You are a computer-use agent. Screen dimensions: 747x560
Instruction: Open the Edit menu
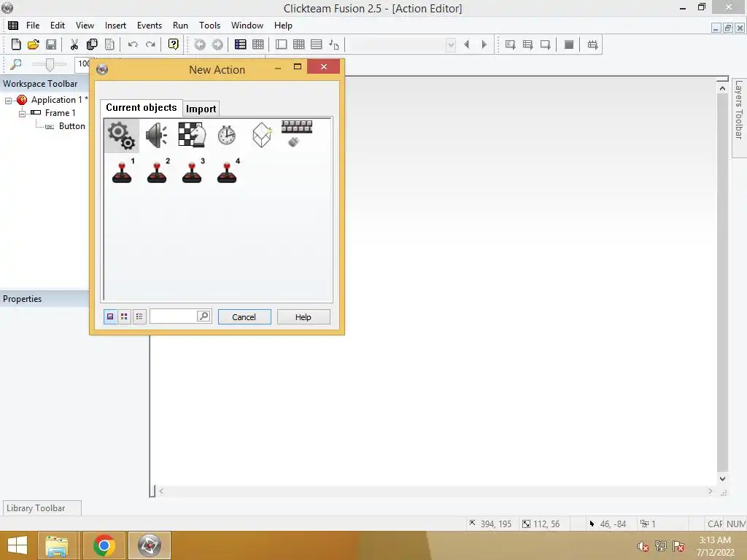[58, 26]
